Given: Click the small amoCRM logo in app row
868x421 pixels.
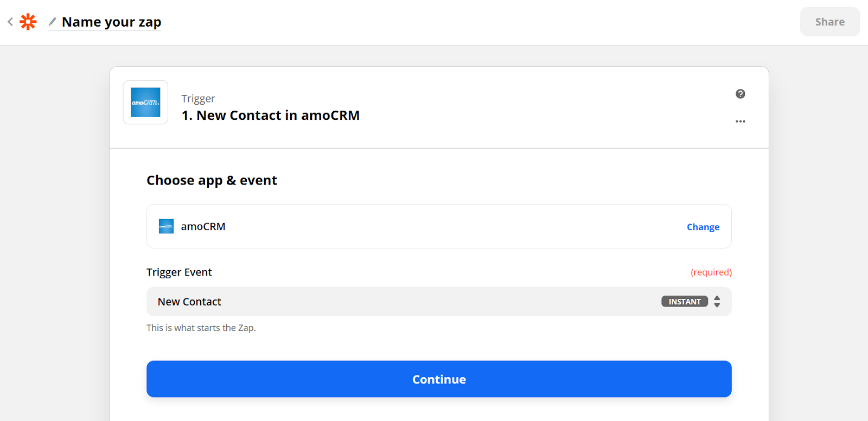Looking at the screenshot, I should pyautogui.click(x=166, y=226).
